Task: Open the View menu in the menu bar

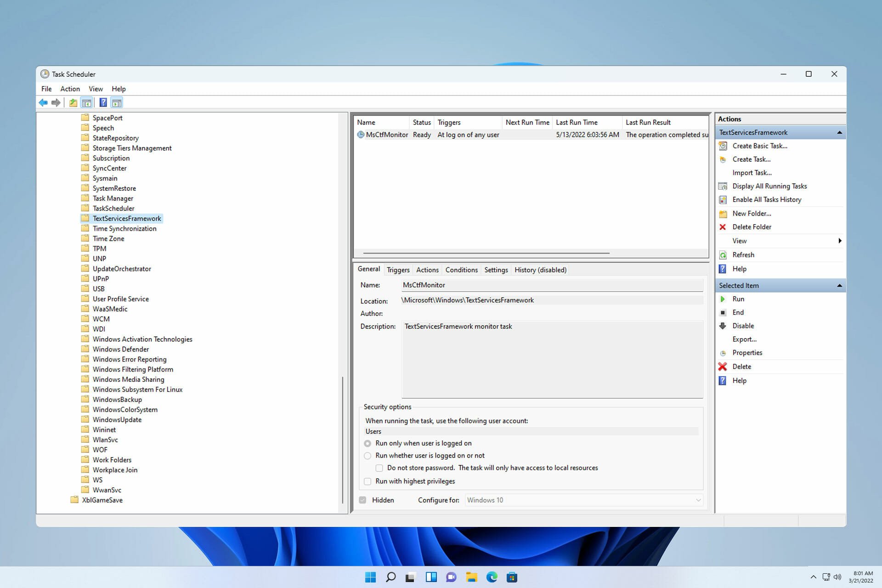Action: pyautogui.click(x=96, y=89)
